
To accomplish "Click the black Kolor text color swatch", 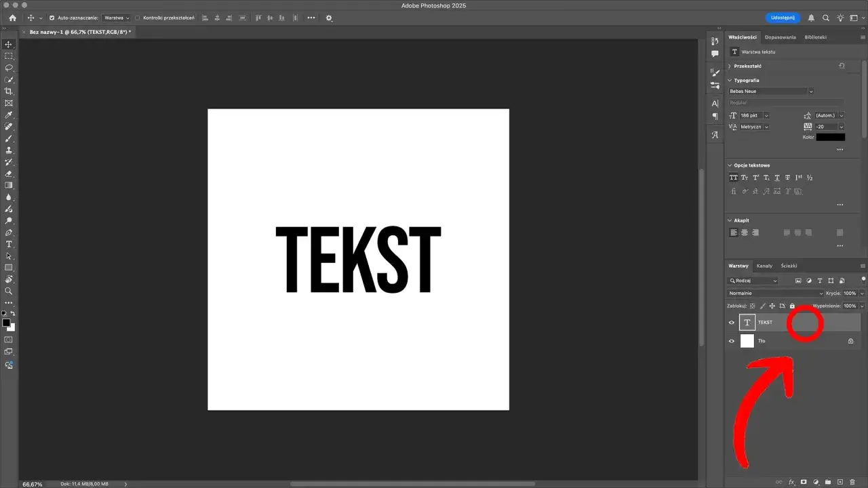I will [830, 137].
